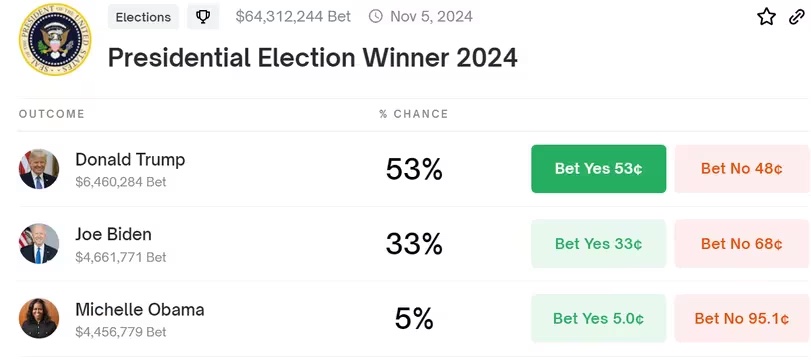Viewport: 811px width, 360px height.
Task: Open the Michelle Obama outcome name
Action: [140, 310]
